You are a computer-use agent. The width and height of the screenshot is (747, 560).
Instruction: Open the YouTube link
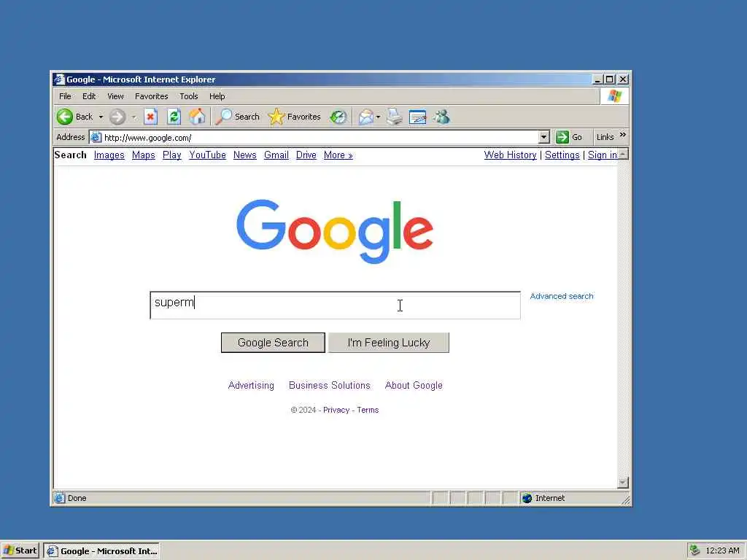(x=207, y=155)
